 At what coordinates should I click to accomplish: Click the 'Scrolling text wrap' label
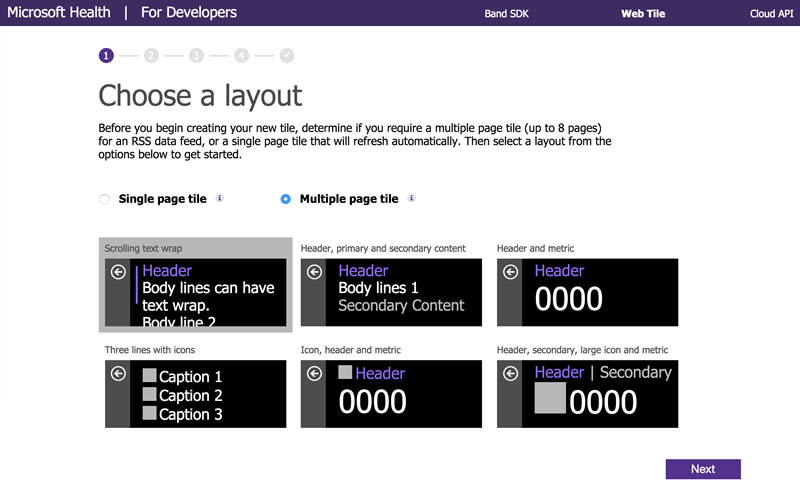click(x=143, y=248)
